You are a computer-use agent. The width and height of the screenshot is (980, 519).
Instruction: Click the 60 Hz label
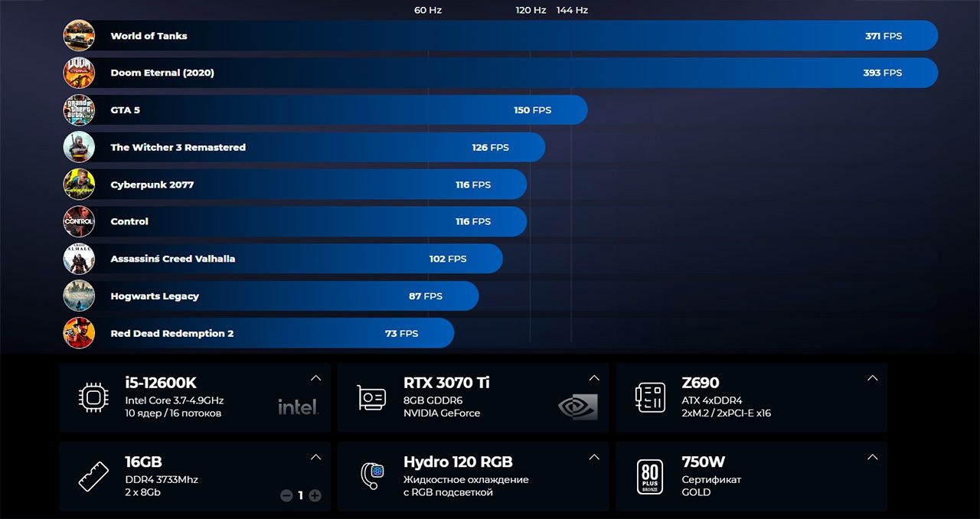(428, 10)
